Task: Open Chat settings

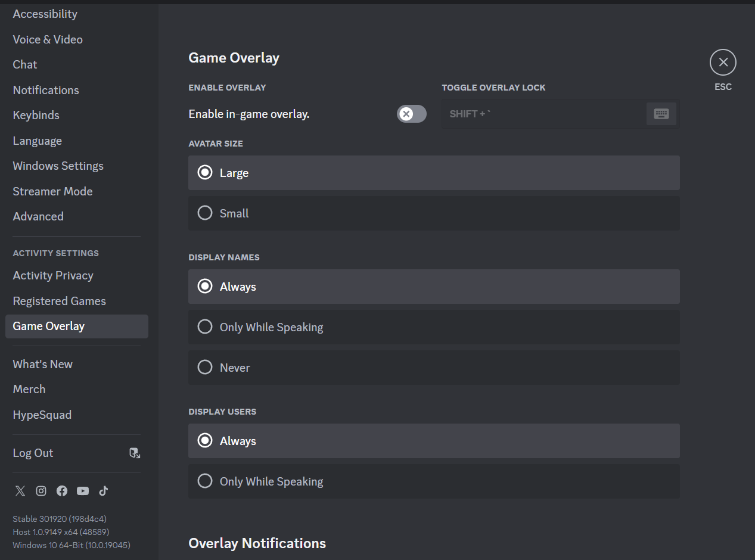Action: coord(77,64)
